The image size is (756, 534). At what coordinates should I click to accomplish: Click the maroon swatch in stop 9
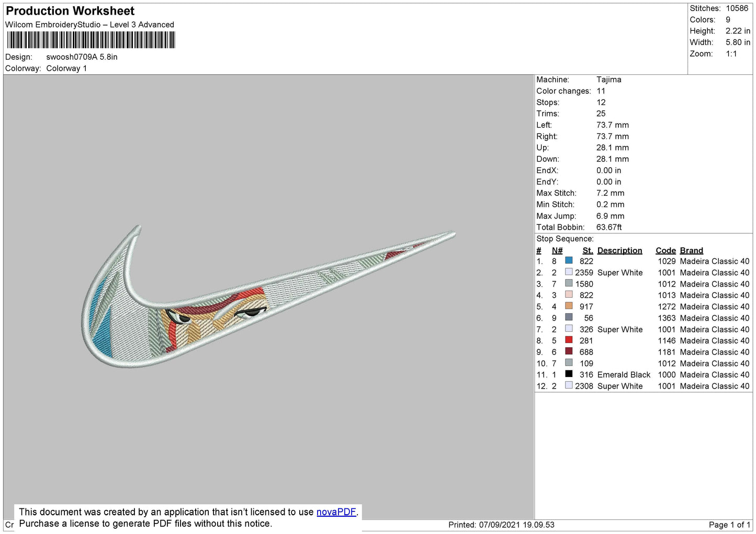(x=569, y=351)
